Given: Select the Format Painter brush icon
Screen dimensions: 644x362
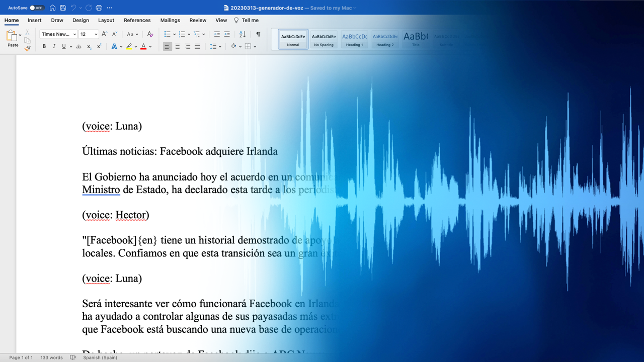Looking at the screenshot, I should [28, 48].
